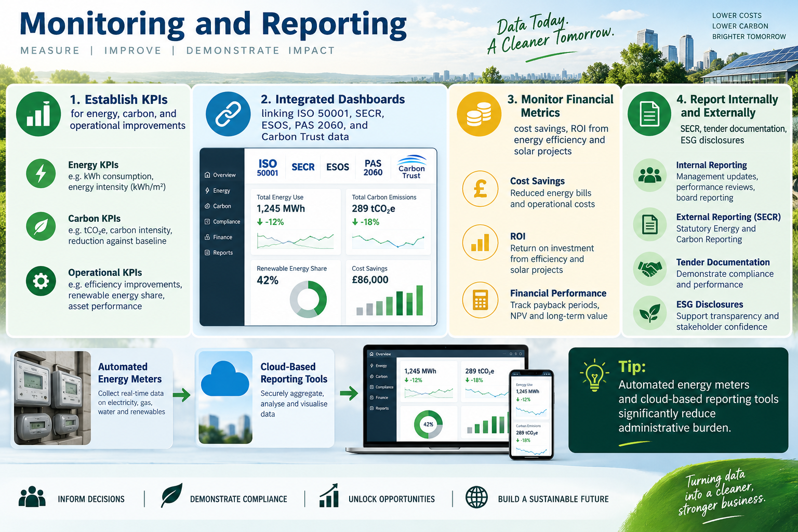Click the gold coins Monitor Financial Metrics icon
Screen dimensions: 798x532
tap(479, 114)
